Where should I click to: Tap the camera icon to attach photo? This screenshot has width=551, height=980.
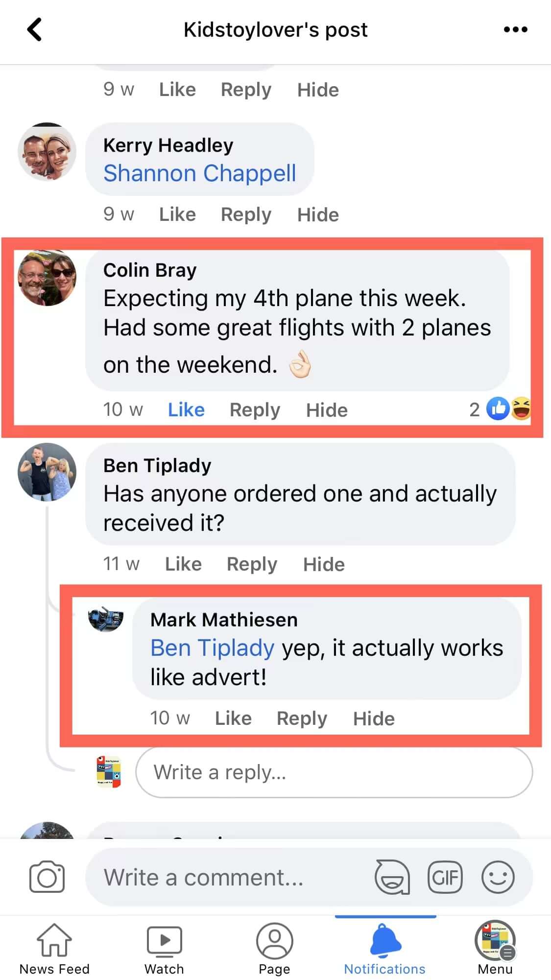pyautogui.click(x=47, y=877)
